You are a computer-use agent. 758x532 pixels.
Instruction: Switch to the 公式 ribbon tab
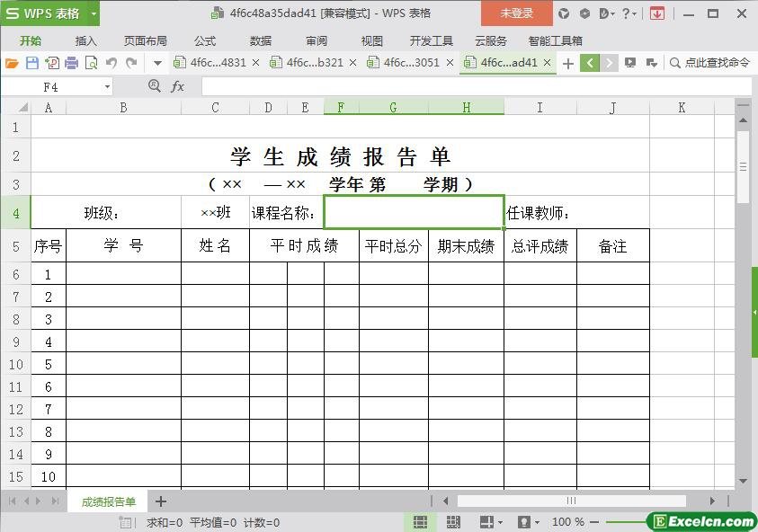click(x=205, y=40)
